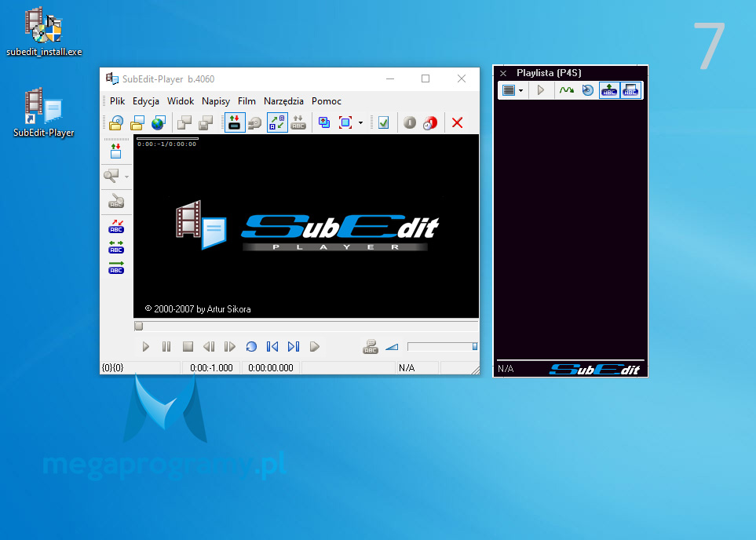Click the step forward frame button
The width and height of the screenshot is (756, 540).
(230, 347)
